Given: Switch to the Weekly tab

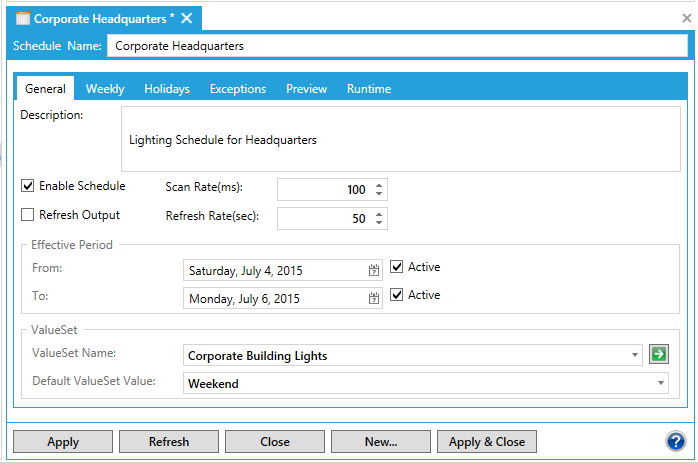Looking at the screenshot, I should pyautogui.click(x=105, y=89).
